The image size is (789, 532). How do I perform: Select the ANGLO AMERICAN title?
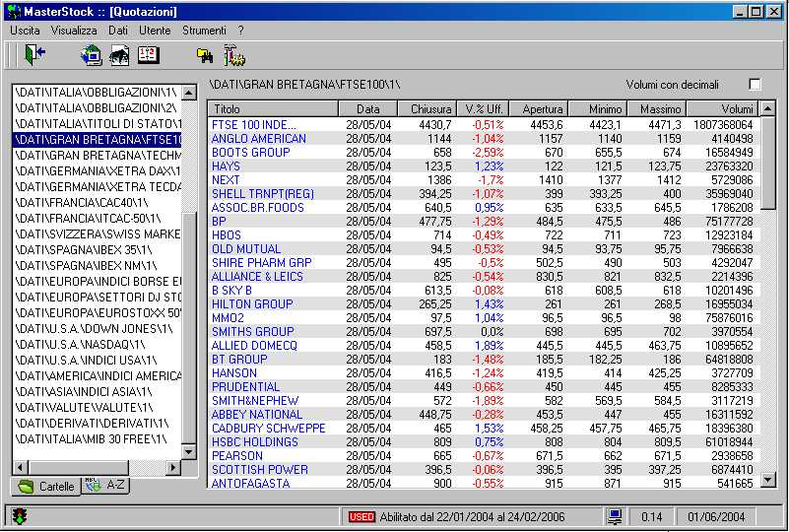(259, 138)
